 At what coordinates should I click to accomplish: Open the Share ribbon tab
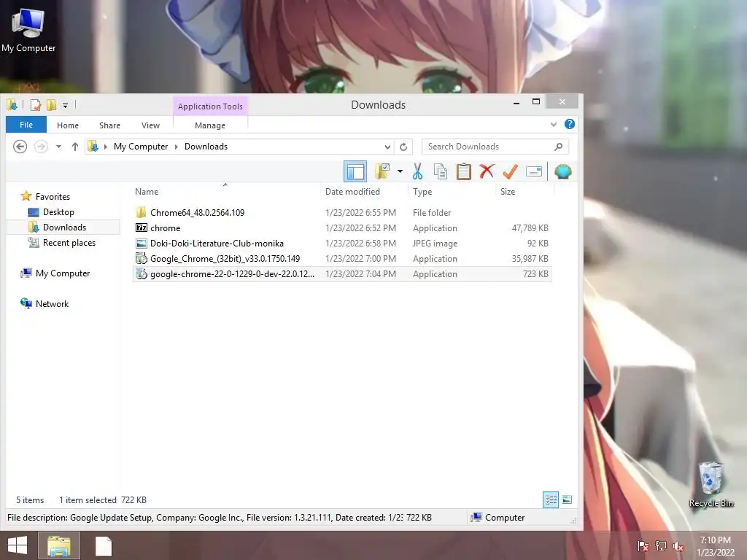[109, 125]
